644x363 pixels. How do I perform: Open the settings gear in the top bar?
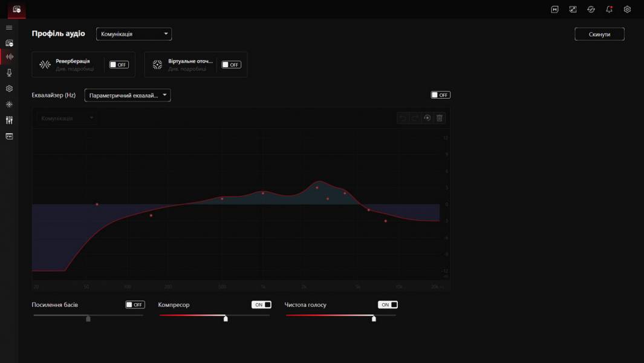coord(627,10)
